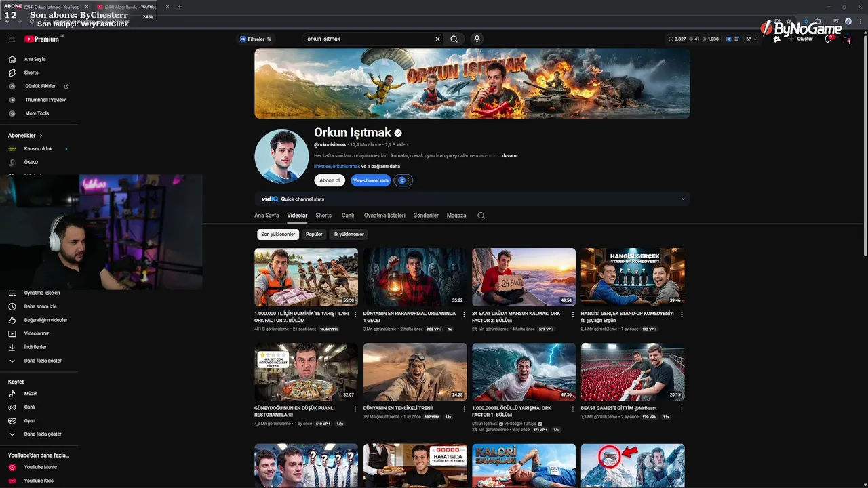Open Canlı under Keşfet
868x488 pixels.
(29, 407)
